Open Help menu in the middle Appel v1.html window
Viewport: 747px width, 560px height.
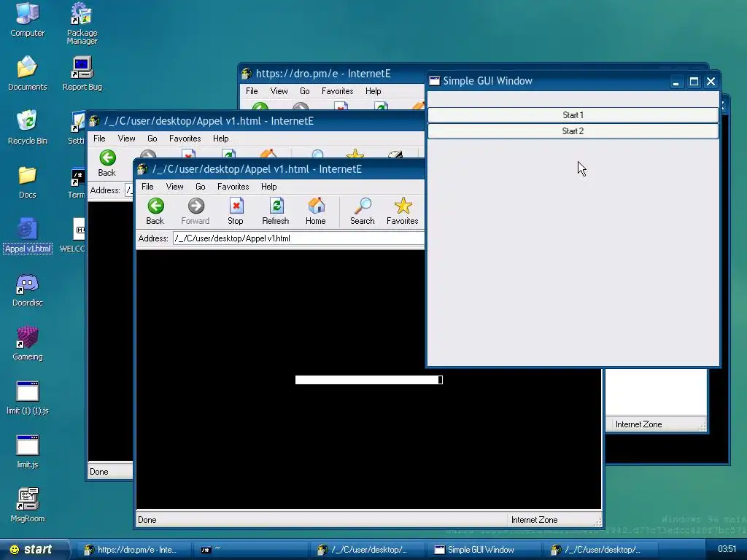coord(220,139)
